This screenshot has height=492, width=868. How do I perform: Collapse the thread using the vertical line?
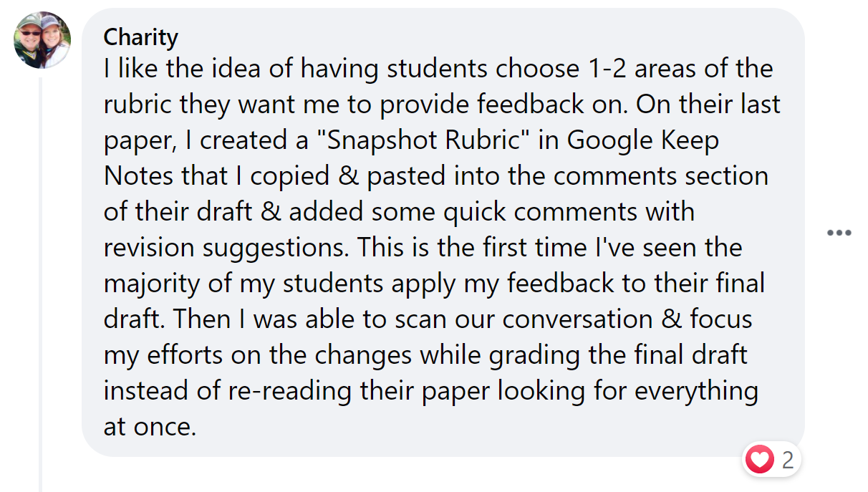(x=41, y=286)
